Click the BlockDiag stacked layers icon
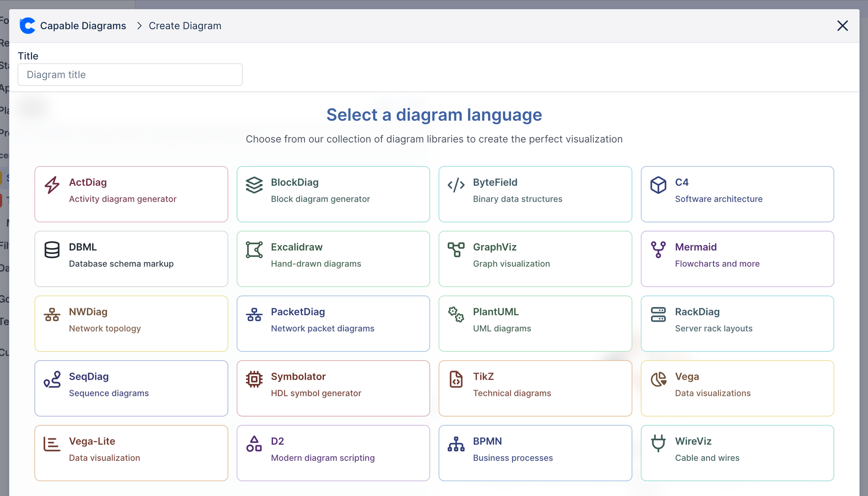 (254, 185)
